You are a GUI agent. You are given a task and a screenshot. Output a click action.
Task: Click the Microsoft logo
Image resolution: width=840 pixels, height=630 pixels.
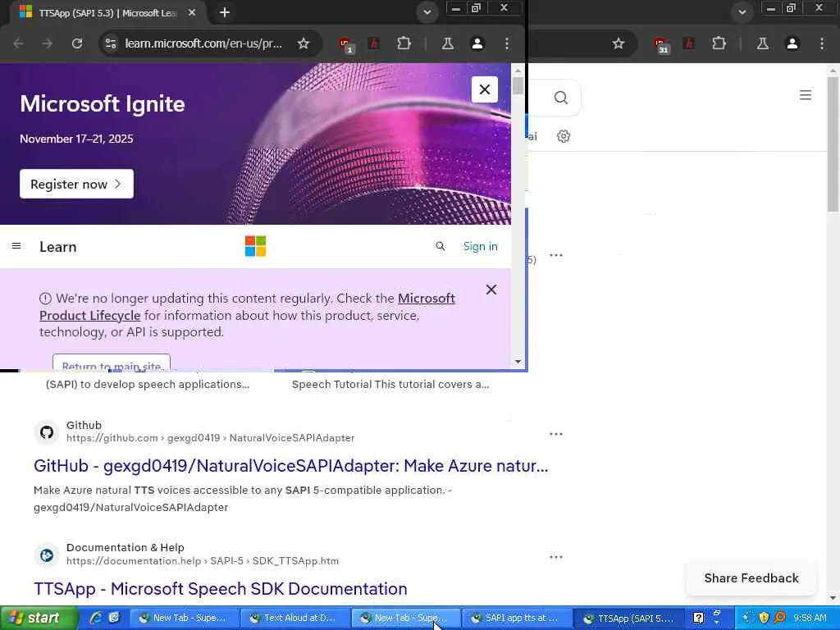coord(256,246)
